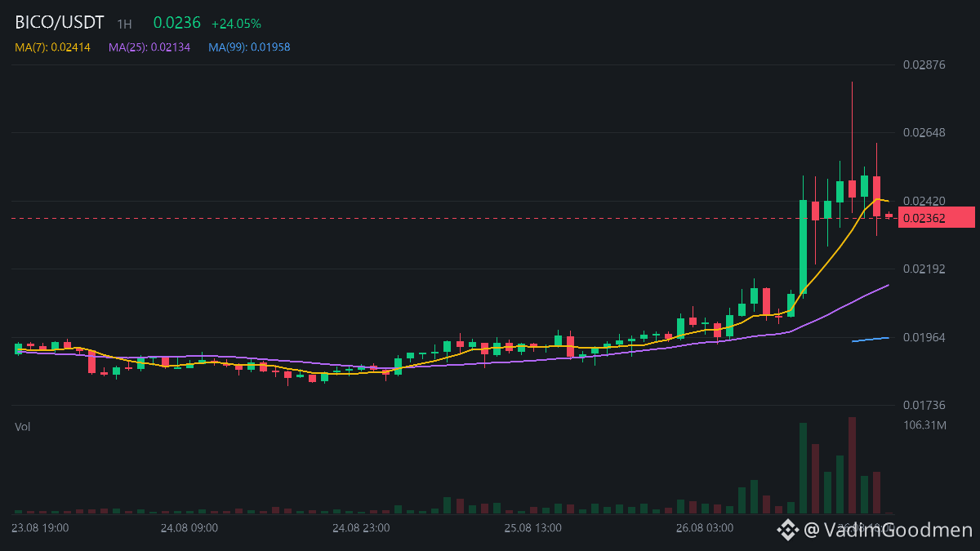
Task: Click the 0.01736 price axis label
Action: pos(924,405)
